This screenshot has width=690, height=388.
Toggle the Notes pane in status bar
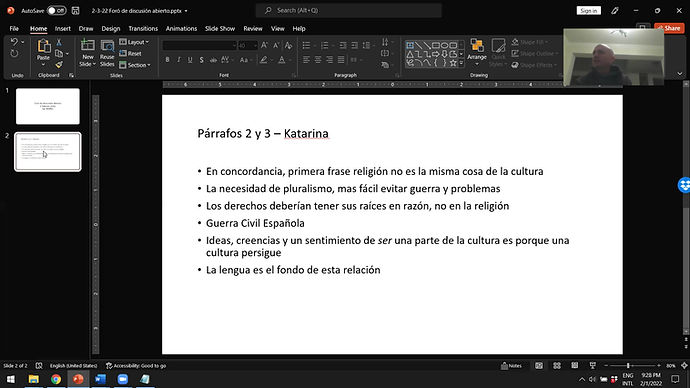click(x=511, y=366)
